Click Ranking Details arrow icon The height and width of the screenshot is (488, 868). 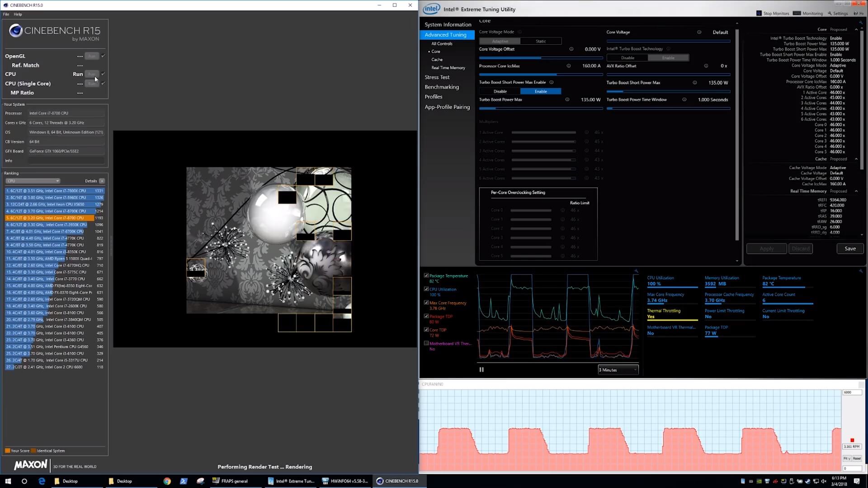point(102,181)
